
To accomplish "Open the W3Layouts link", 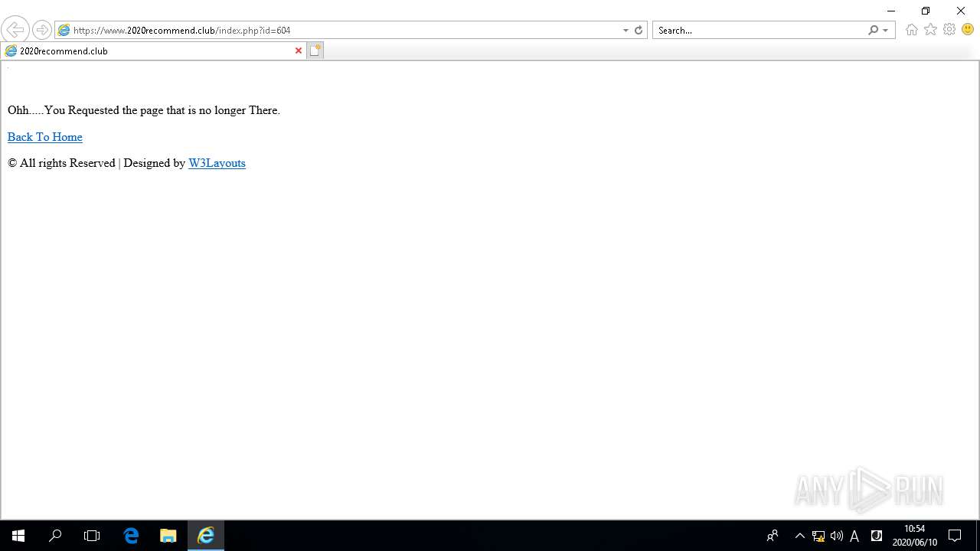I will point(217,163).
